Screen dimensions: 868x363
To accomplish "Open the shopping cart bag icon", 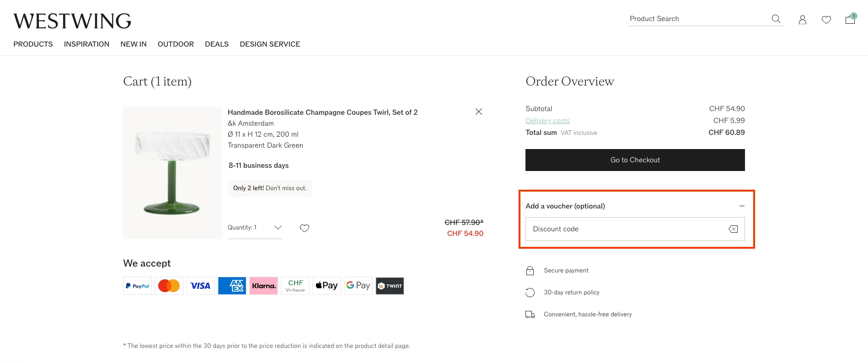I will tap(850, 19).
